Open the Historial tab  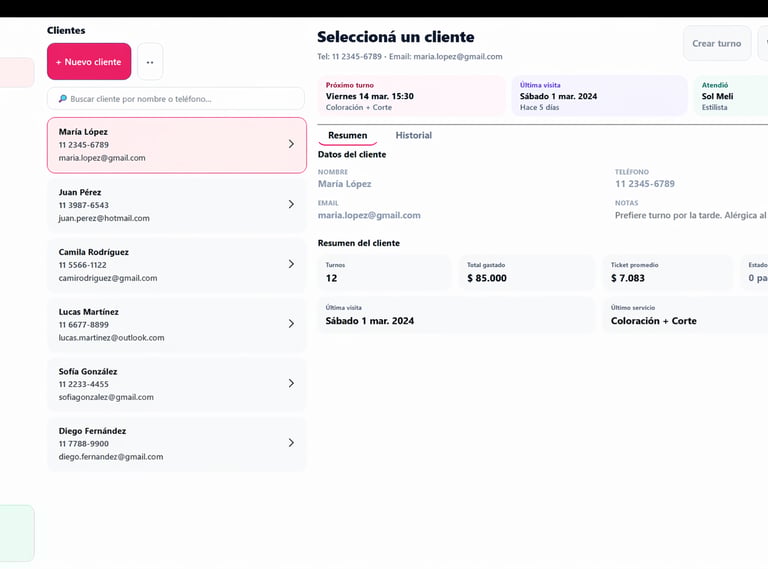(x=413, y=135)
